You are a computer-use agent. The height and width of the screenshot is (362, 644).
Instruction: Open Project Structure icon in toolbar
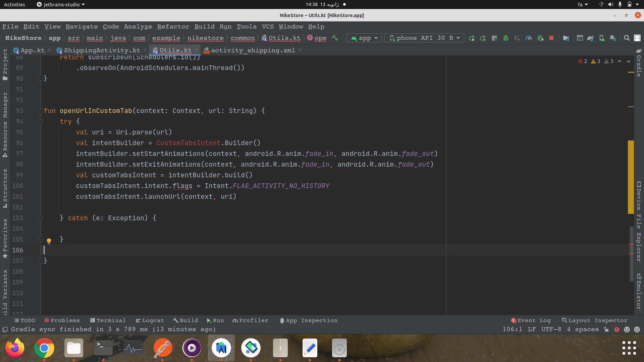pyautogui.click(x=566, y=38)
